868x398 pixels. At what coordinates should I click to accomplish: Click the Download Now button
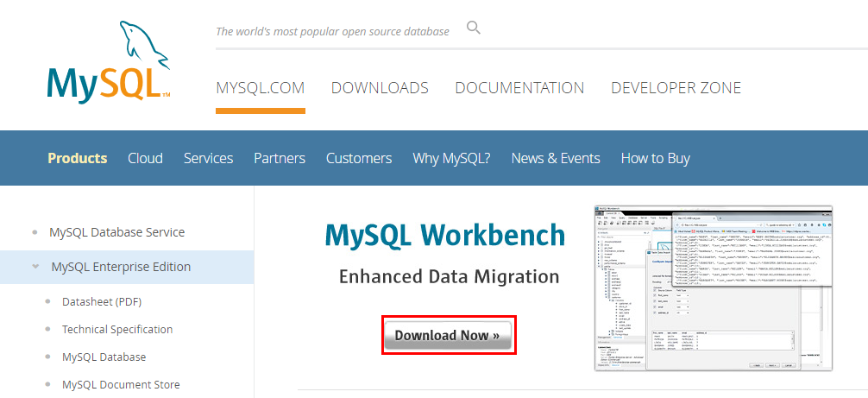point(448,335)
